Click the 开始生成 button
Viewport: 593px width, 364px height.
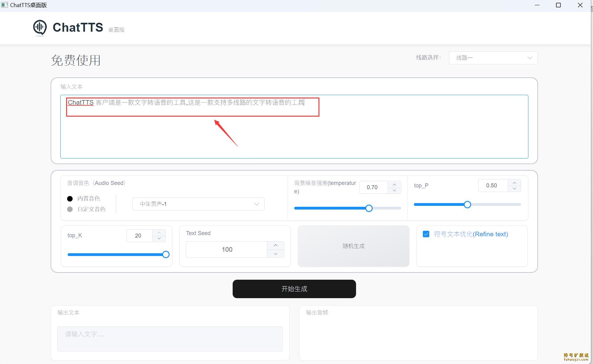tap(294, 289)
